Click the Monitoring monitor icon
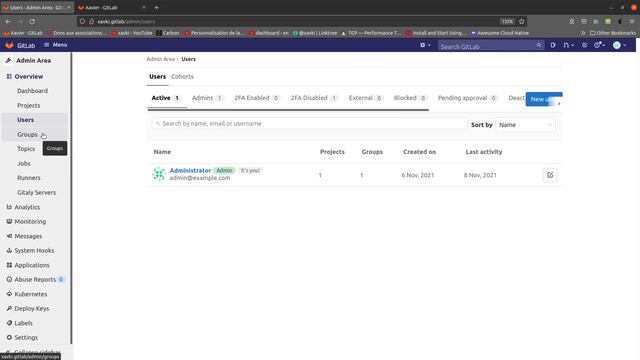The height and width of the screenshot is (360, 640). coord(9,221)
